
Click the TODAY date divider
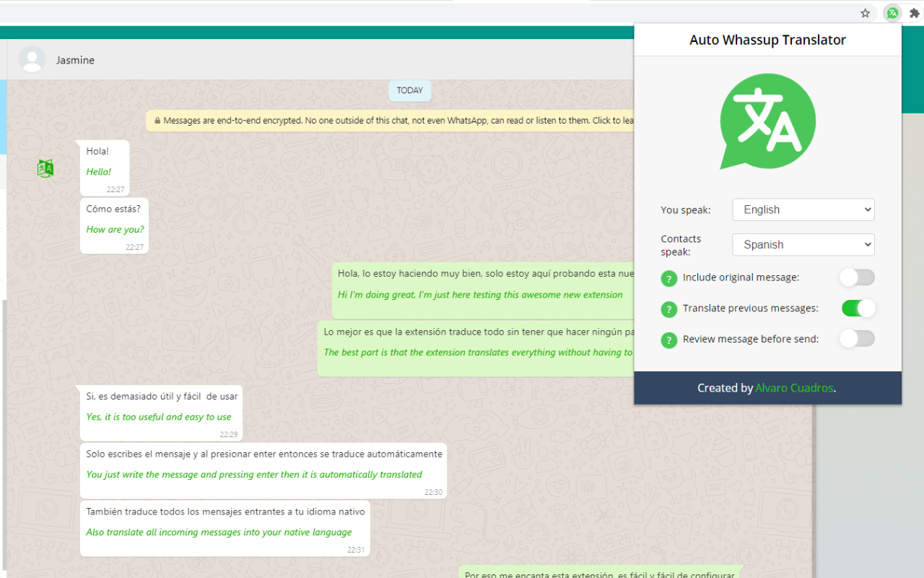(409, 90)
